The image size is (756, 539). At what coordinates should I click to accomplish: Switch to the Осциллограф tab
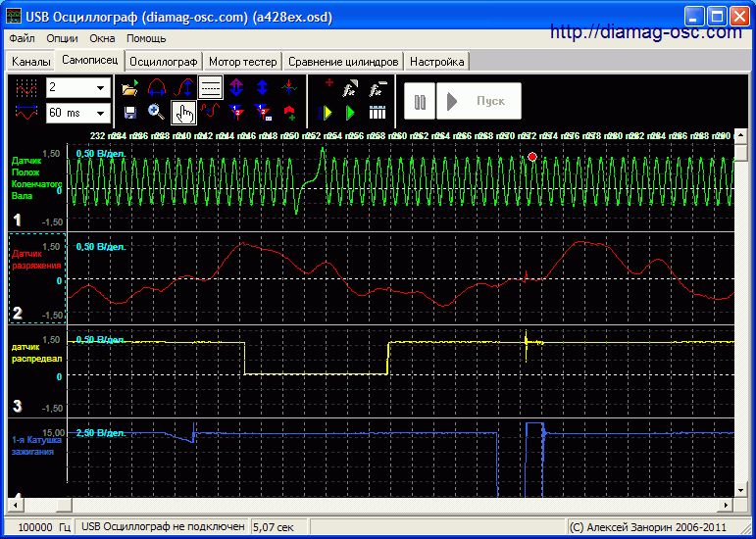click(x=164, y=61)
